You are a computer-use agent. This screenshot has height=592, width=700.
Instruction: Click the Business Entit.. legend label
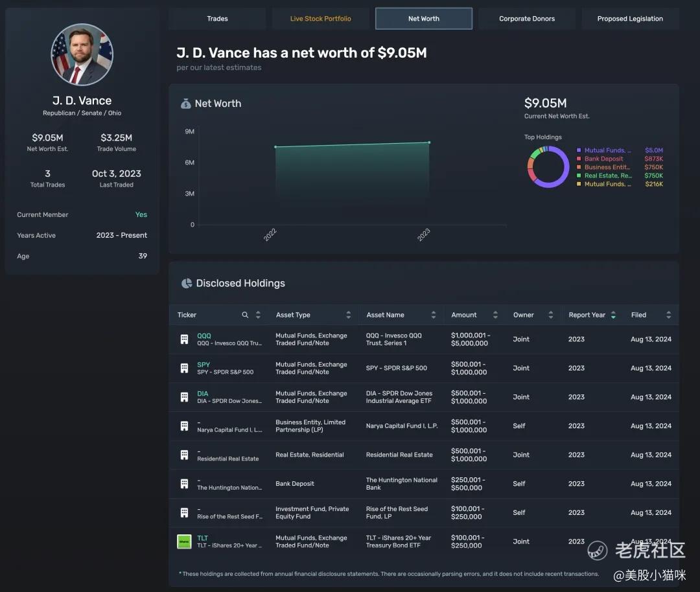tap(607, 167)
